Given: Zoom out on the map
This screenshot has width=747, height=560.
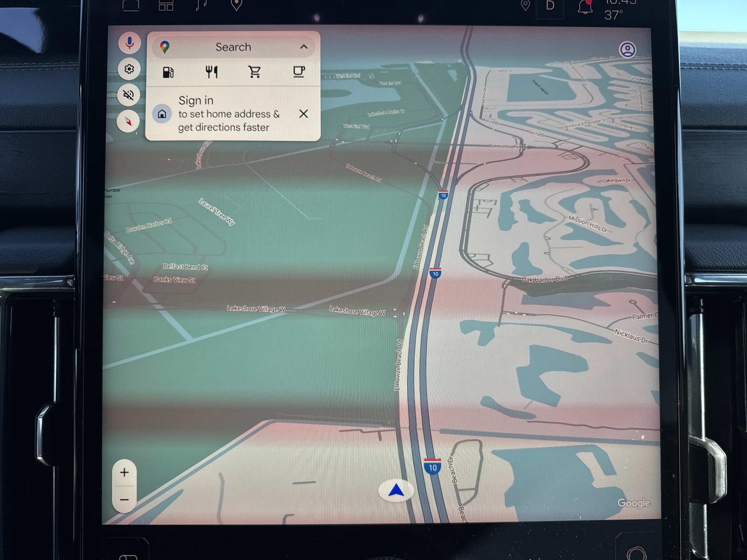Looking at the screenshot, I should coord(124,500).
